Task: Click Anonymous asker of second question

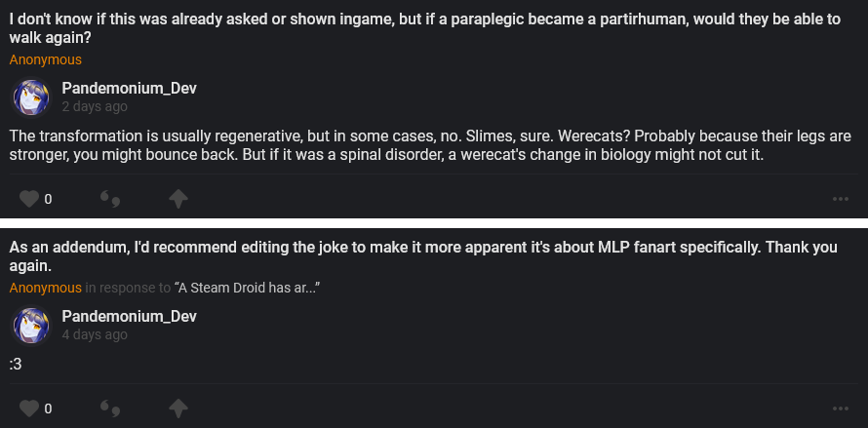Action: (x=45, y=288)
